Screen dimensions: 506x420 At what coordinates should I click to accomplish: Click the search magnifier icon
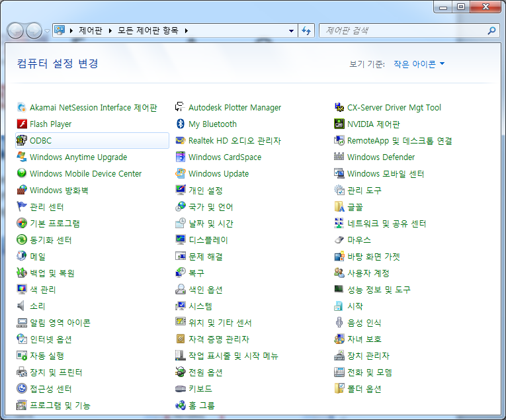tap(491, 30)
